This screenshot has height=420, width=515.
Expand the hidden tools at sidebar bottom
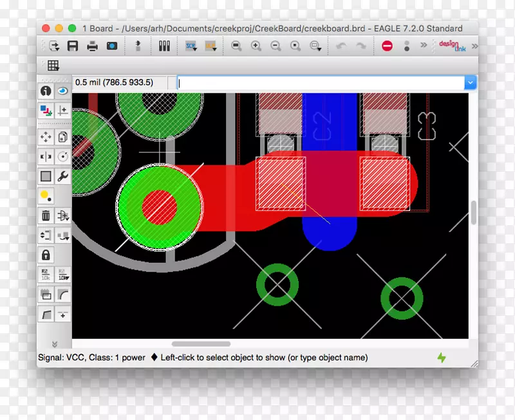tap(55, 344)
